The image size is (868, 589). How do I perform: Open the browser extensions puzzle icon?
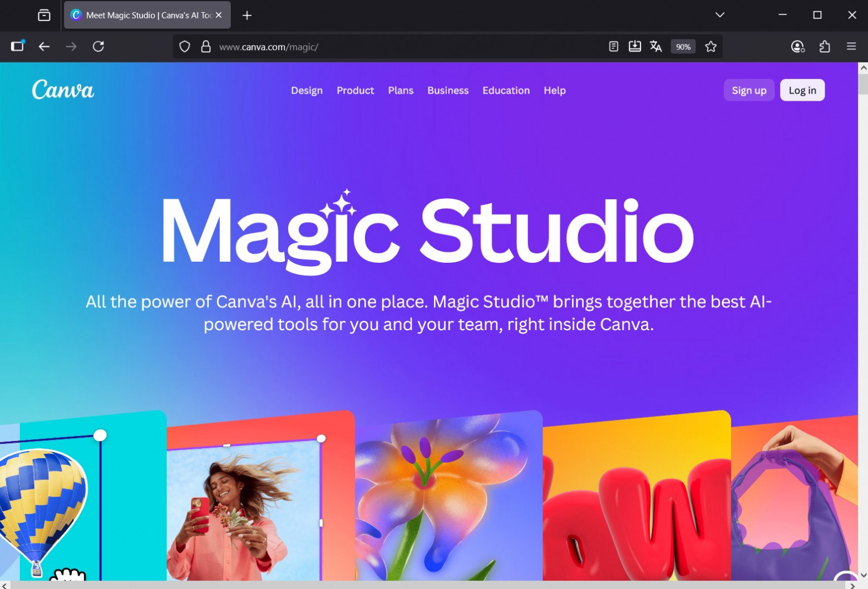pos(825,47)
